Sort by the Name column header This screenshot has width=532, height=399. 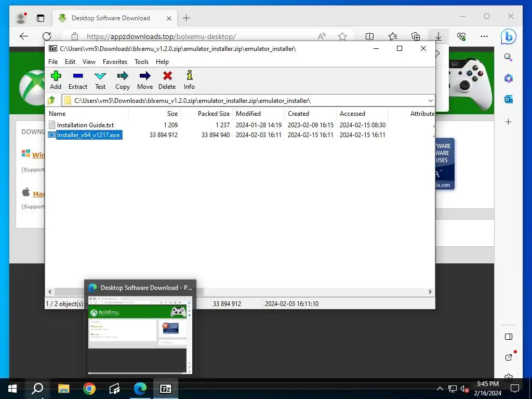click(x=87, y=114)
